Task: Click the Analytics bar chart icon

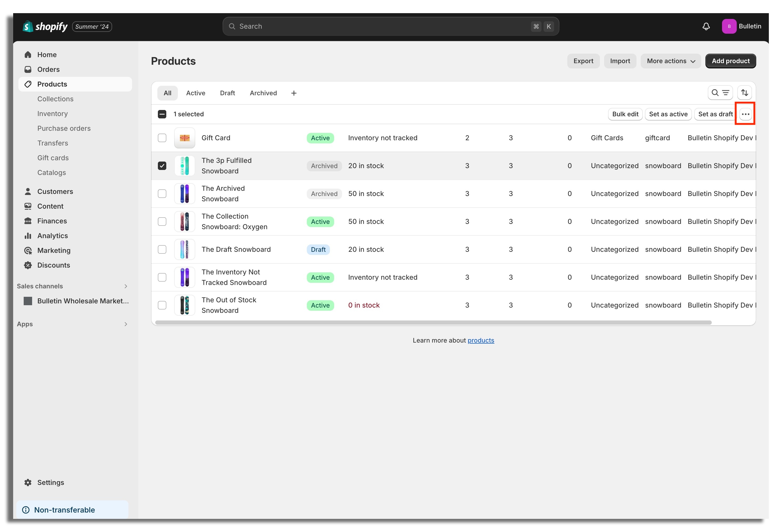Action: tap(28, 236)
